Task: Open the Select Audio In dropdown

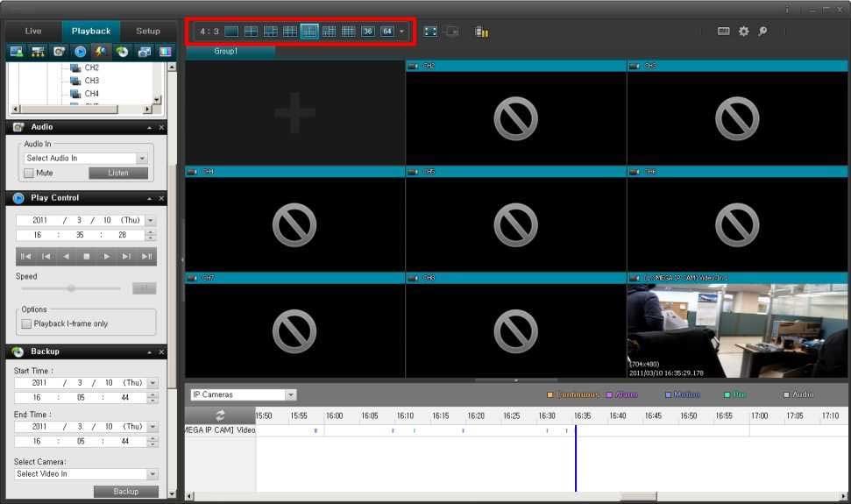Action: [x=142, y=159]
